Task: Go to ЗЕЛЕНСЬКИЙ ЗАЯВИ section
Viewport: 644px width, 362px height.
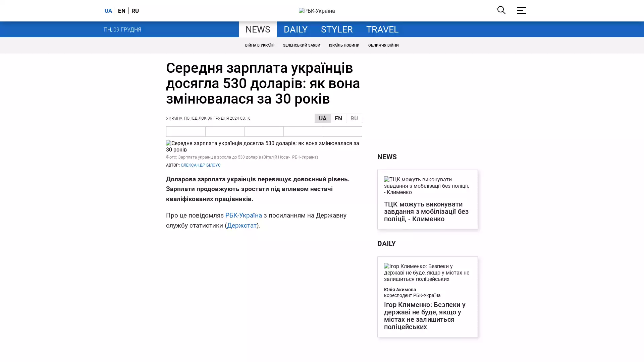Action: coord(302,45)
